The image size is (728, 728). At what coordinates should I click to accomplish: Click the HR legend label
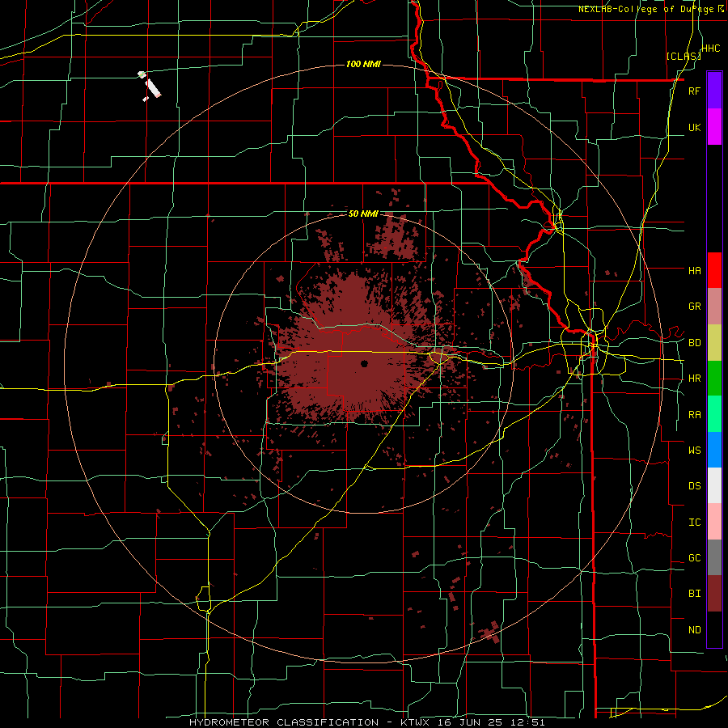click(x=694, y=379)
